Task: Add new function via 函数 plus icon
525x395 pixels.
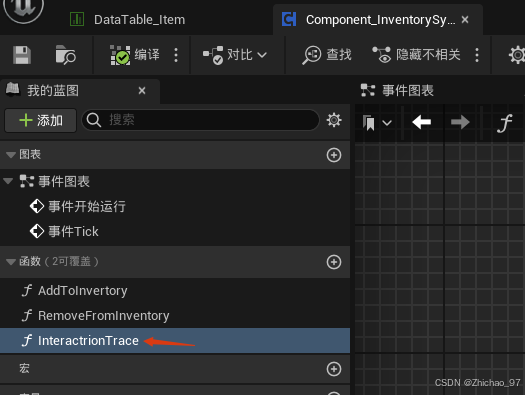Action: tap(334, 262)
